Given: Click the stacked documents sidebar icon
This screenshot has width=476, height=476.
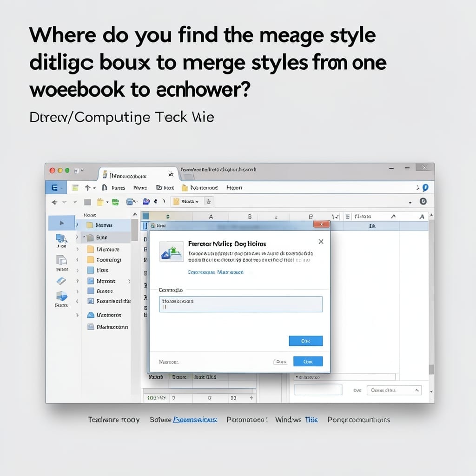Looking at the screenshot, I should pyautogui.click(x=62, y=260).
